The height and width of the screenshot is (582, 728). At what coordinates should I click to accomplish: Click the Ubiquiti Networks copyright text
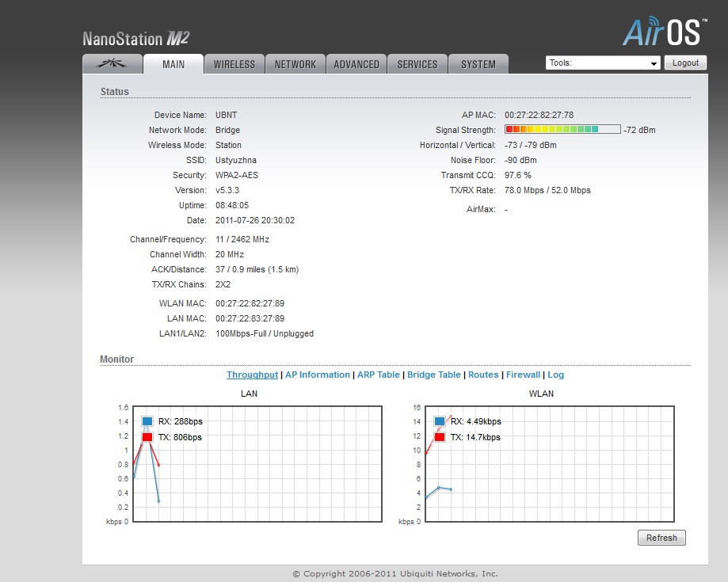[x=395, y=573]
